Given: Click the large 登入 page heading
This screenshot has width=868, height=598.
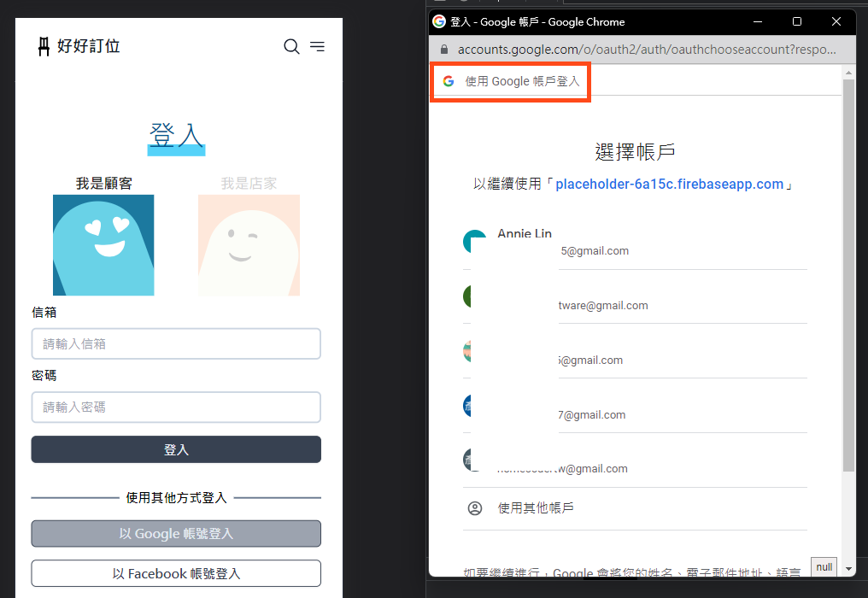Looking at the screenshot, I should pyautogui.click(x=176, y=136).
